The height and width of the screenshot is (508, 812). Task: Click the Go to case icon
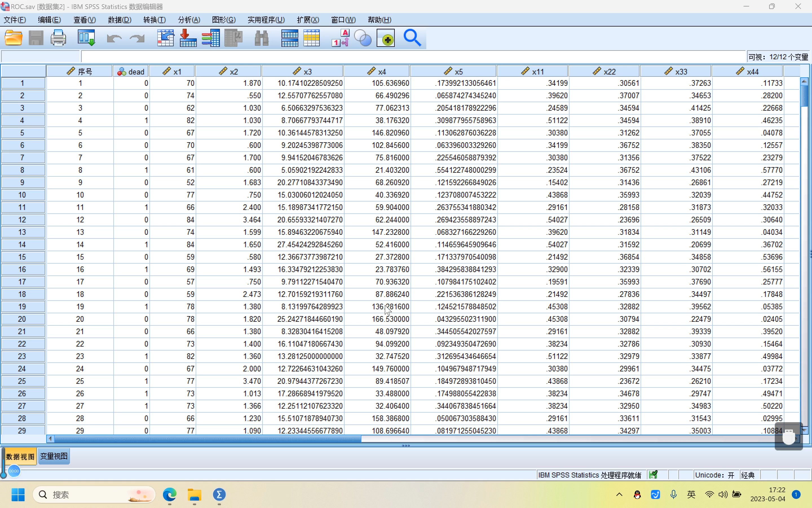(x=166, y=38)
